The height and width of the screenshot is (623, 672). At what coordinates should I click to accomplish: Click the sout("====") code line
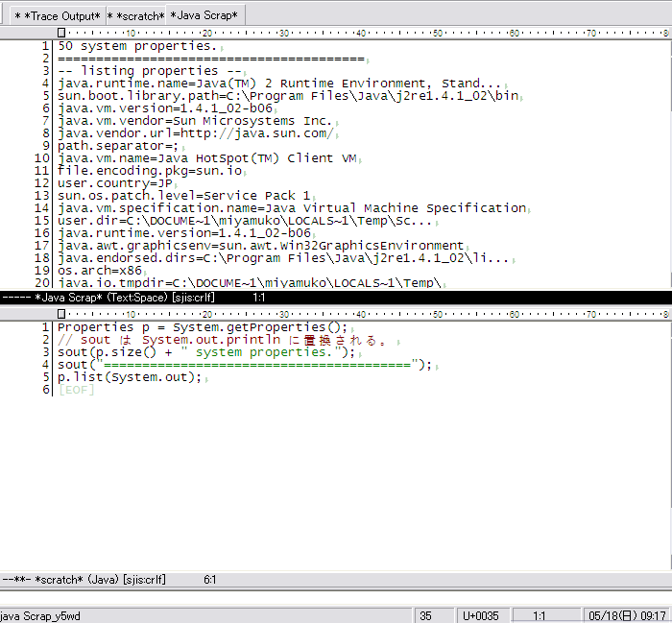pos(245,365)
